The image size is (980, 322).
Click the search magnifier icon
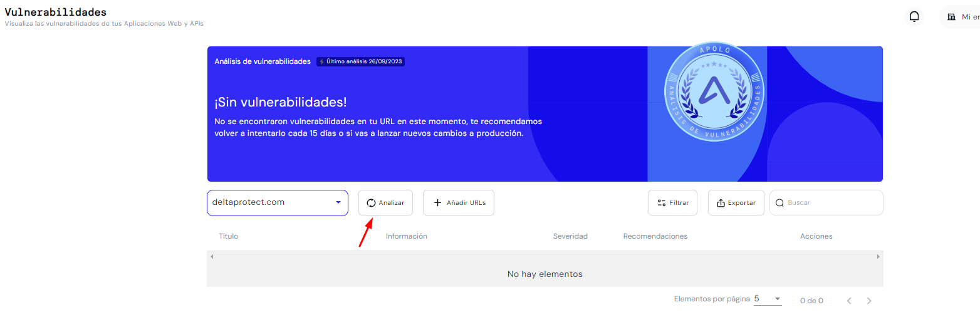click(779, 203)
